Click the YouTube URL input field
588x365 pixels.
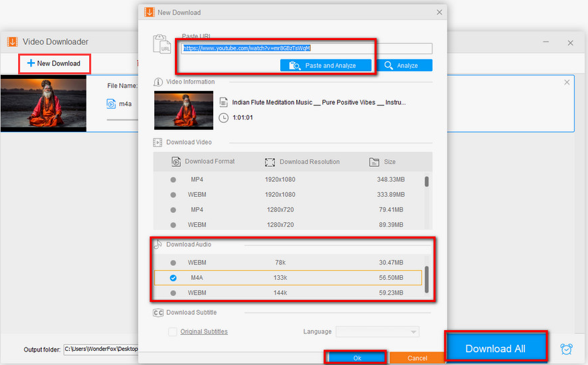(306, 48)
